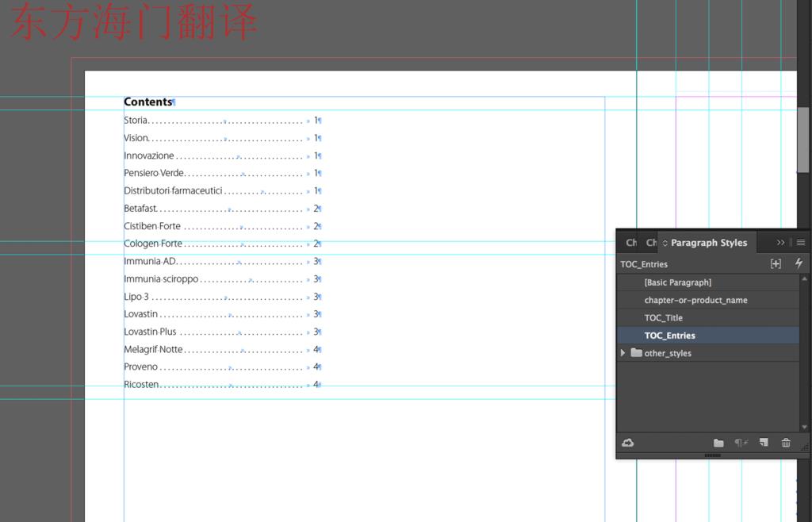This screenshot has height=522, width=812.
Task: Click the document vertical scrollbar thumb
Action: pos(803,140)
